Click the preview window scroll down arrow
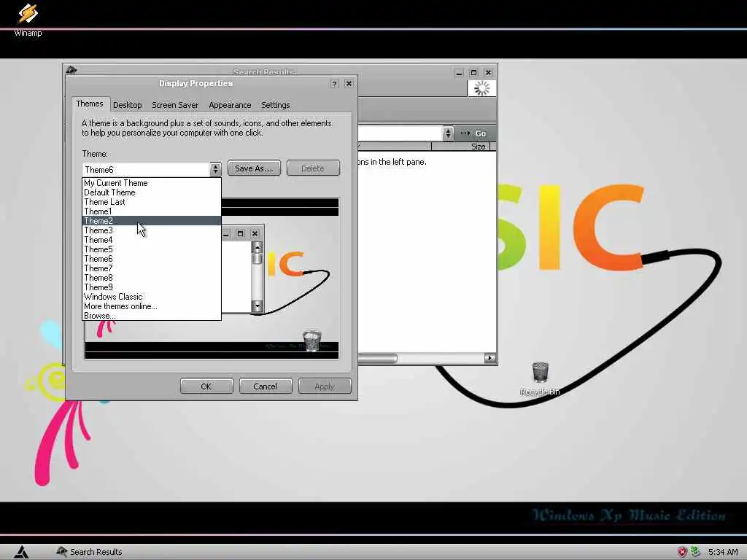 coord(258,306)
